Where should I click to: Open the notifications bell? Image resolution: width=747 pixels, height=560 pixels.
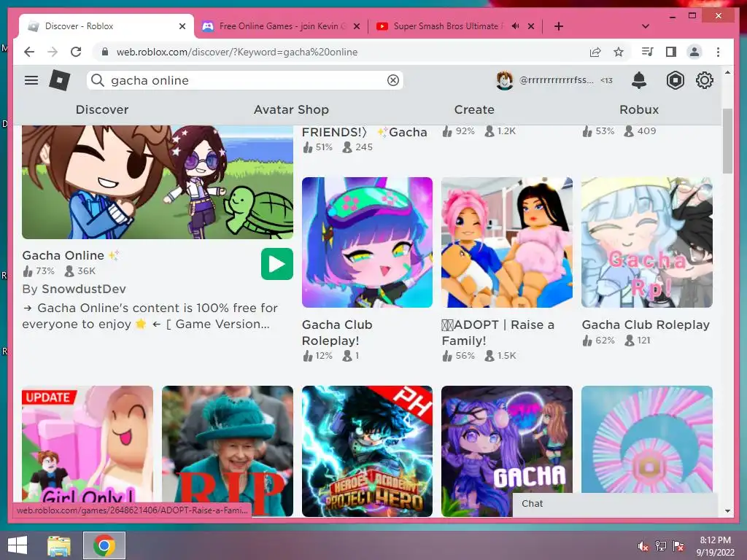(639, 80)
